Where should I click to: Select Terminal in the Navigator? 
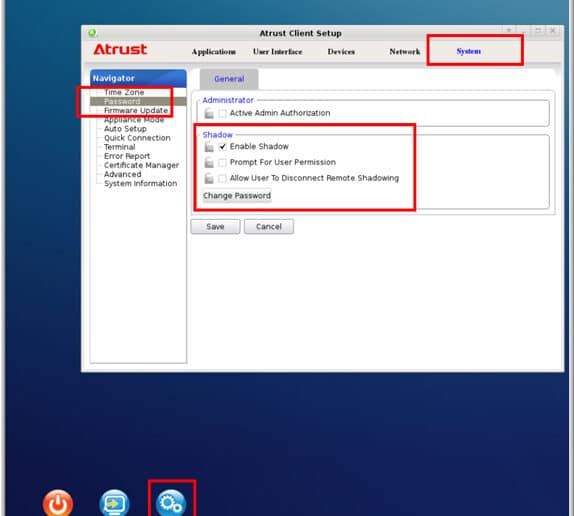[119, 147]
